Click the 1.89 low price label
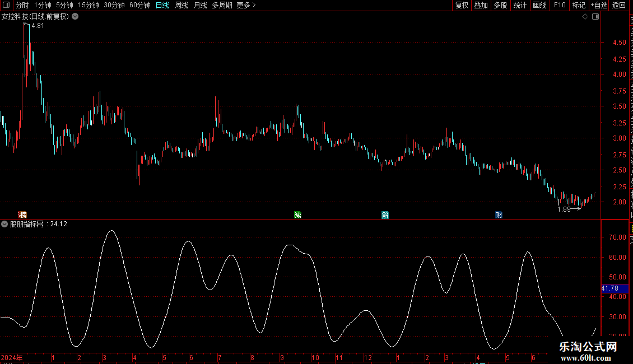The width and height of the screenshot is (633, 364). [564, 209]
